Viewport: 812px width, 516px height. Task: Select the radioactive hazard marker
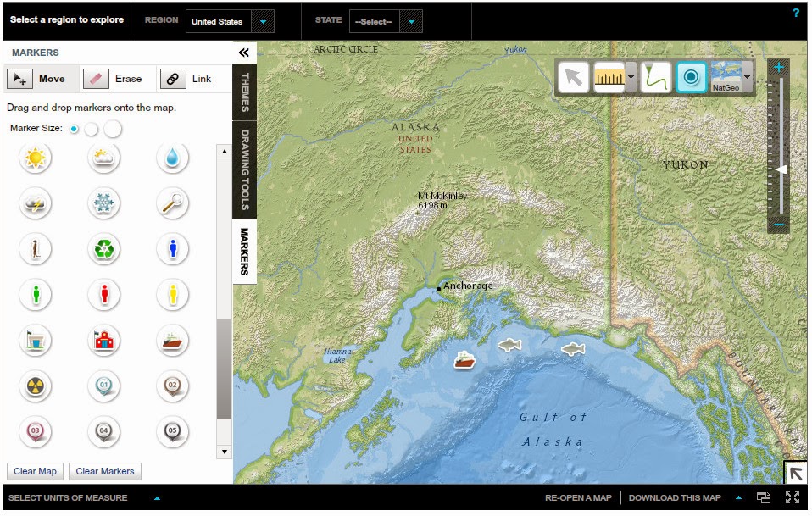[x=35, y=386]
